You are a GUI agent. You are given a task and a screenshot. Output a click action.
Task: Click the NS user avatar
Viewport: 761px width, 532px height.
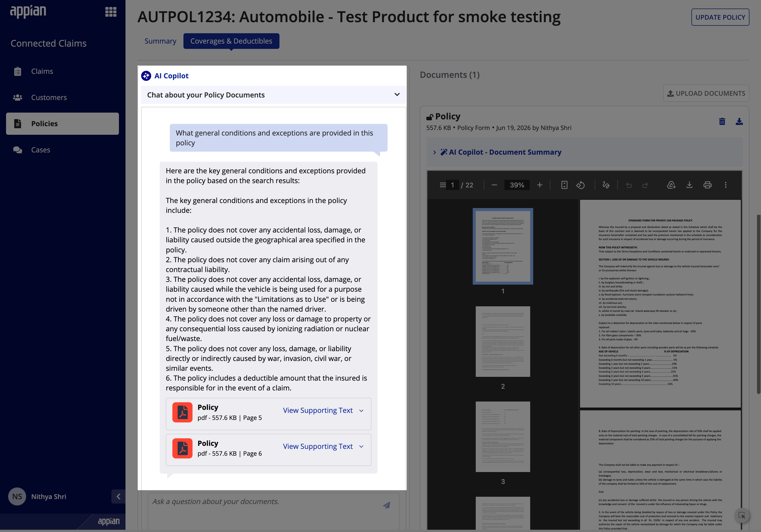pos(17,496)
